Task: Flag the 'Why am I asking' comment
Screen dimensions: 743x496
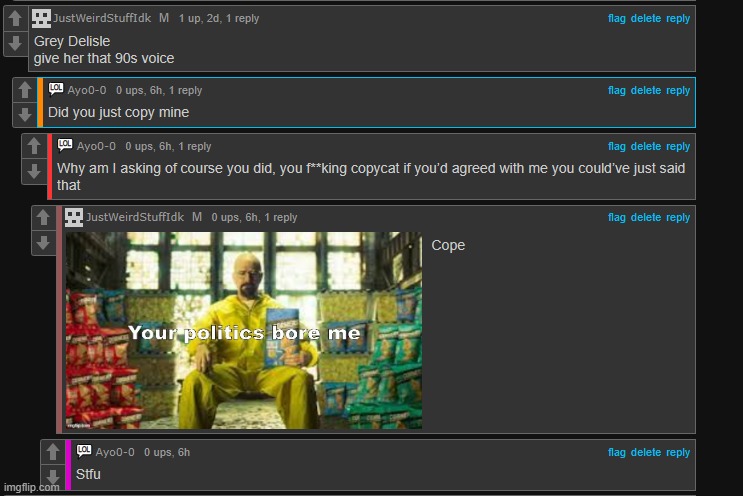Action: 616,146
